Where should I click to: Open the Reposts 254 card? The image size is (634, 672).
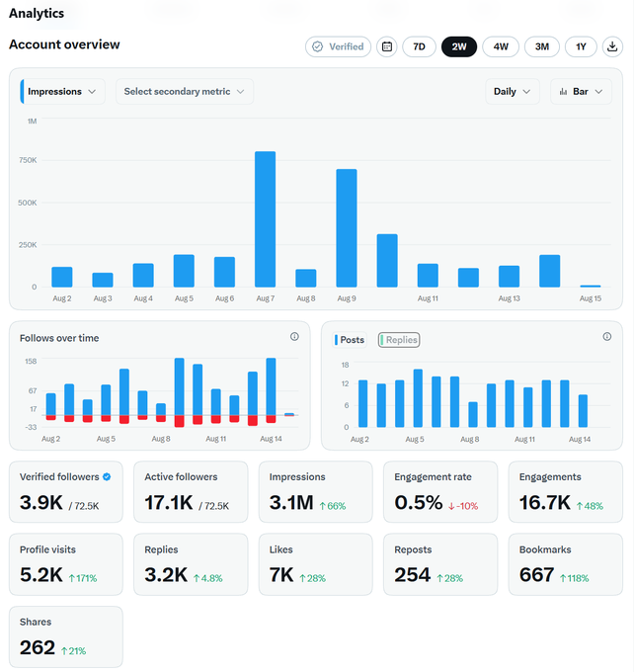point(440,564)
